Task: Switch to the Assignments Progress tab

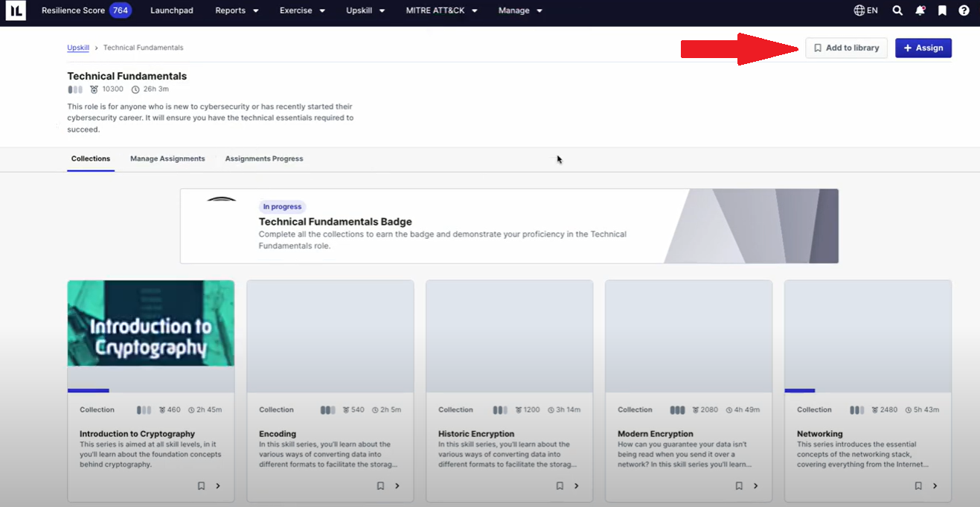Action: click(264, 159)
